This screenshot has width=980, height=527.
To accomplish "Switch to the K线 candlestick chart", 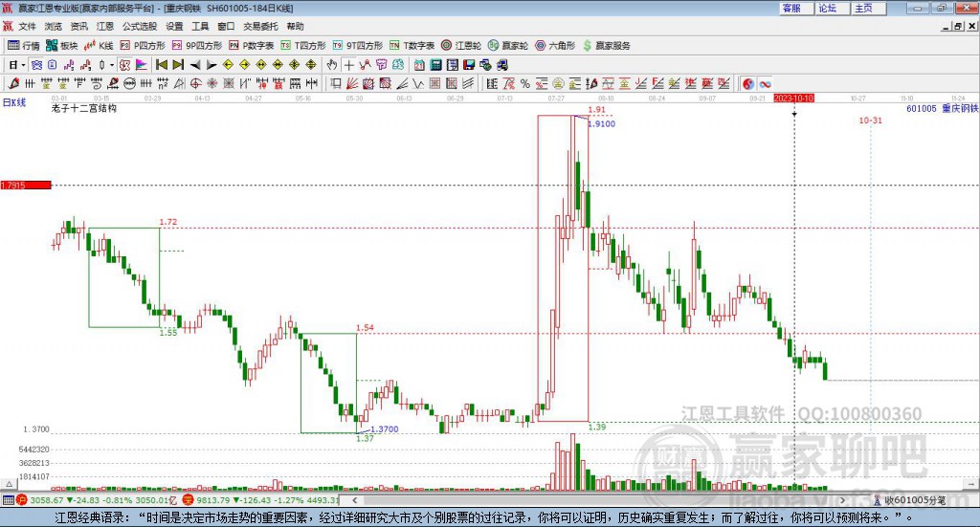I will click(99, 46).
